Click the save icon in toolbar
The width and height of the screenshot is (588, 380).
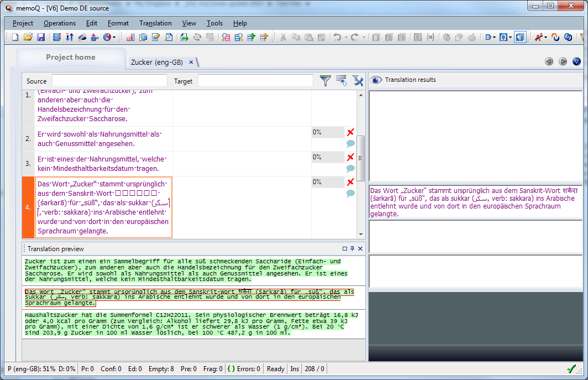[41, 37]
